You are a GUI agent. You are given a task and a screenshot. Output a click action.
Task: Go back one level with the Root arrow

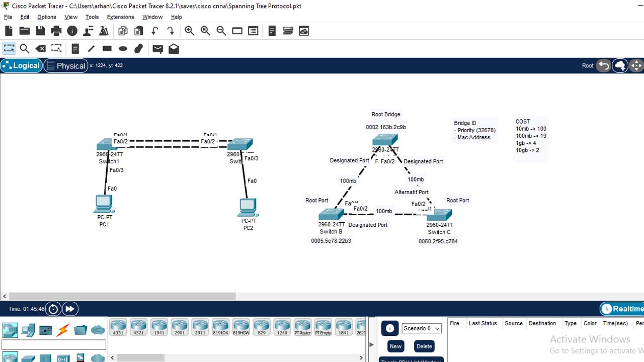tap(604, 65)
